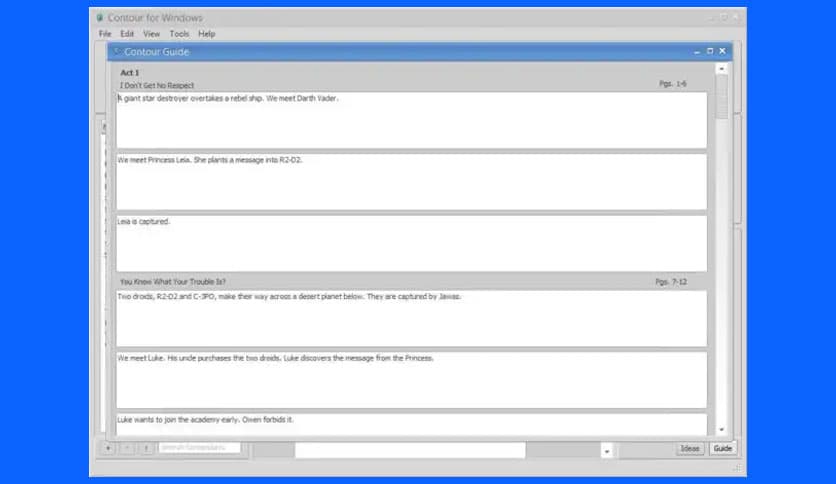Screen dimensions: 836x484
Task: Click 'You Know What Your Trouble Is?' heading
Action: (173, 281)
